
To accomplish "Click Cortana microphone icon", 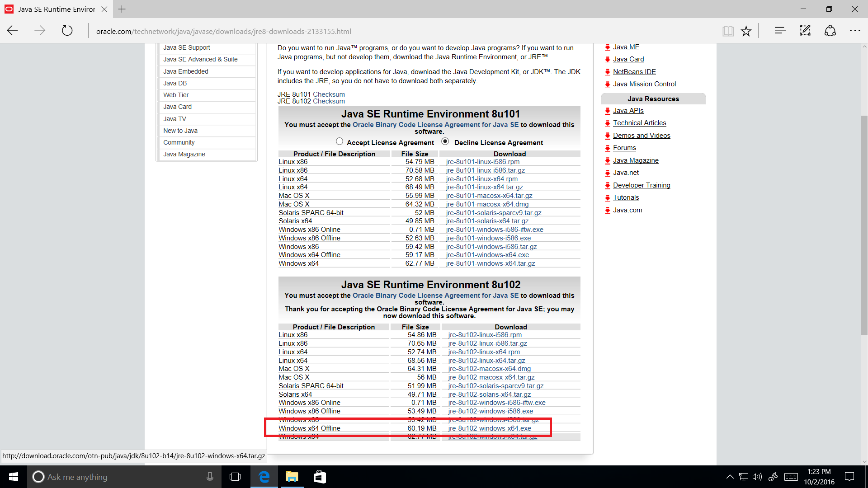I will coord(210,477).
